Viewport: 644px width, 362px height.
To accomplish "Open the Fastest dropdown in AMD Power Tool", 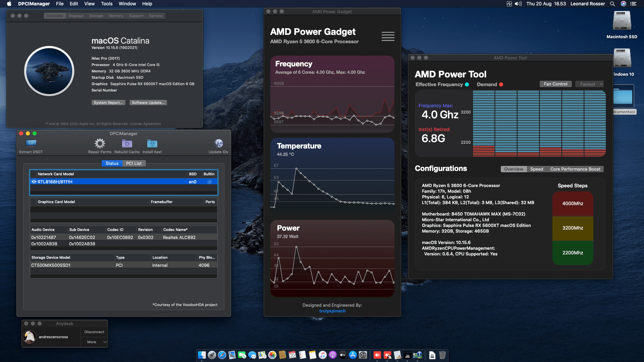I will tap(589, 84).
